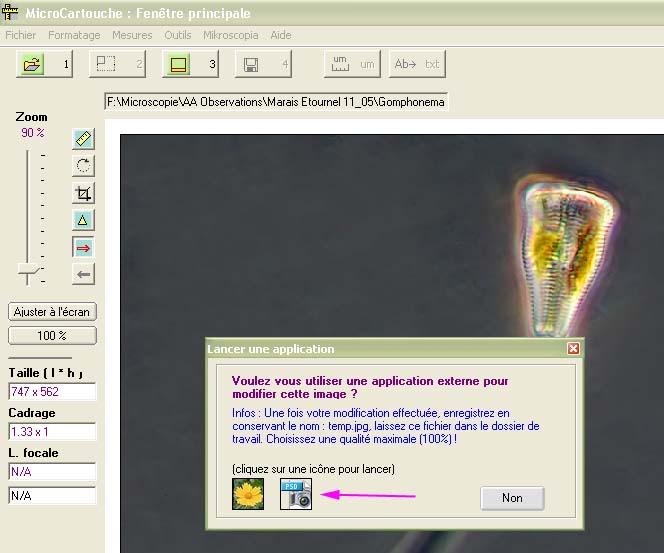Select the diatom microscope image in the canvas
The width and height of the screenshot is (664, 553).
(x=392, y=237)
